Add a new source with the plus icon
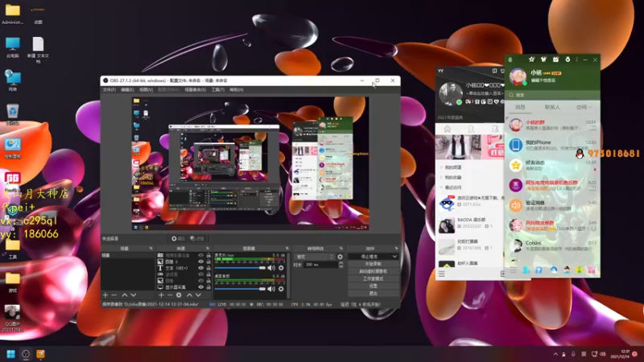Viewport: 644px width, 362px height. coord(161,295)
